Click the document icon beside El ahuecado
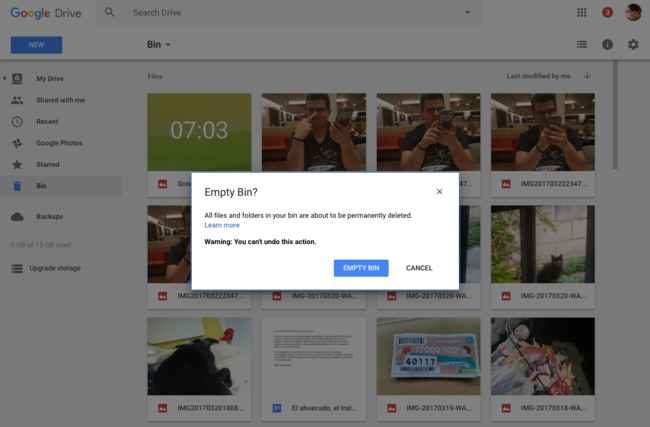 click(277, 408)
